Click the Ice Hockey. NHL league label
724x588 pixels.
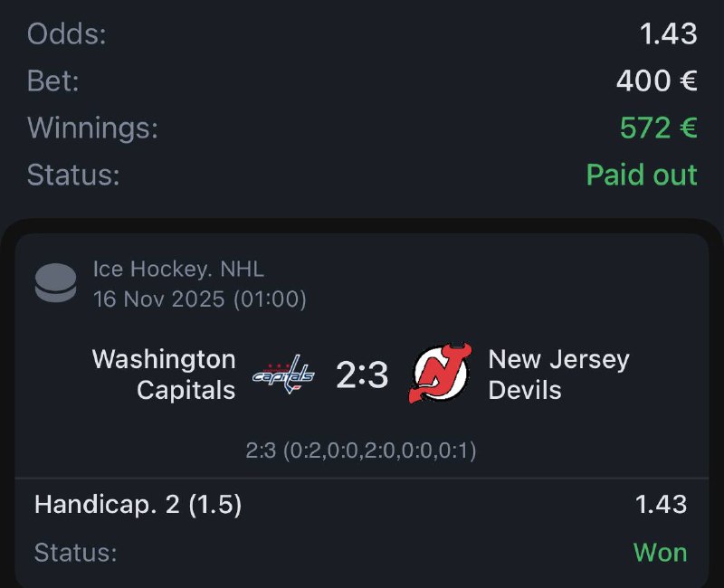[x=178, y=269]
